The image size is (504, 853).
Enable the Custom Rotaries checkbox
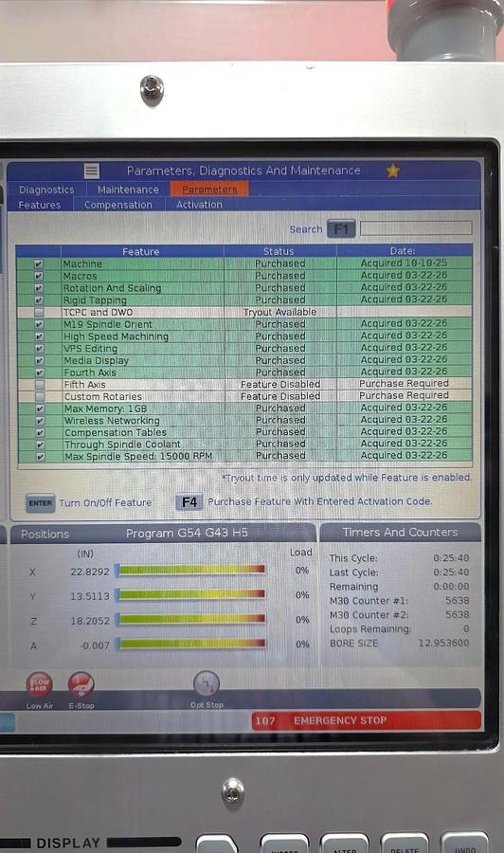(x=40, y=396)
